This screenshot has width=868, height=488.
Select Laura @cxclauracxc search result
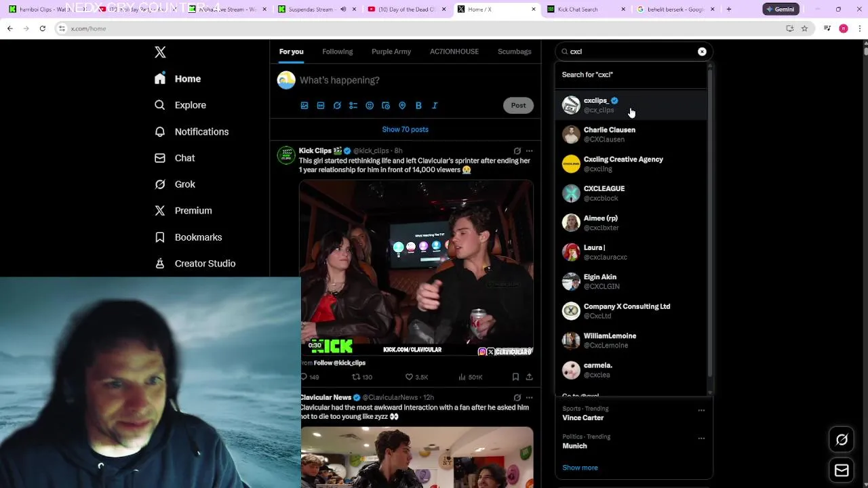pos(631,252)
